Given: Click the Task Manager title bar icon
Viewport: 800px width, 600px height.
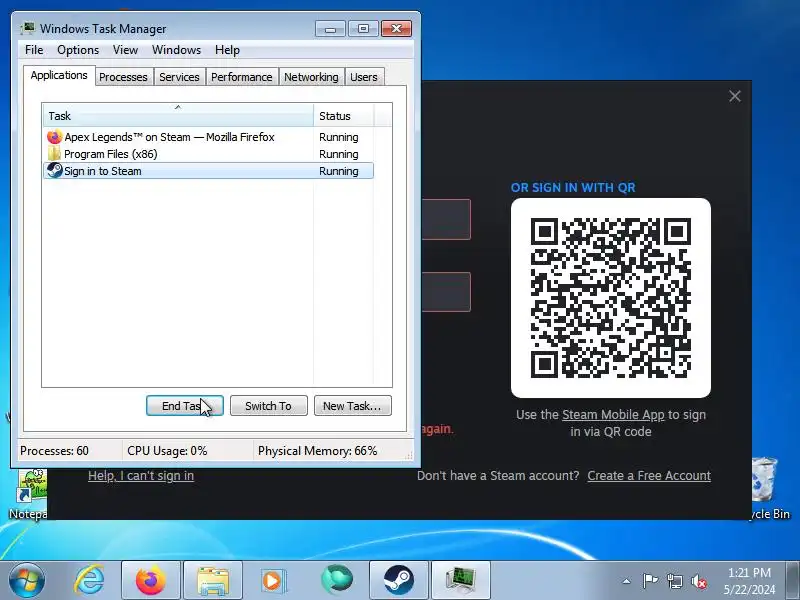Looking at the screenshot, I should [x=28, y=29].
